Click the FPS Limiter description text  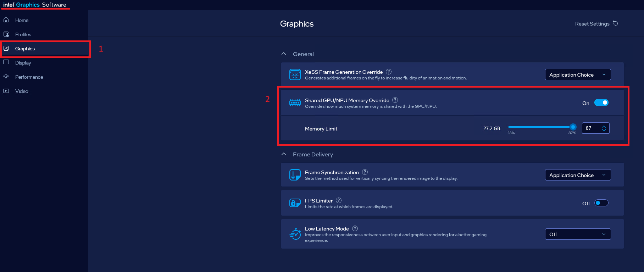(x=349, y=207)
